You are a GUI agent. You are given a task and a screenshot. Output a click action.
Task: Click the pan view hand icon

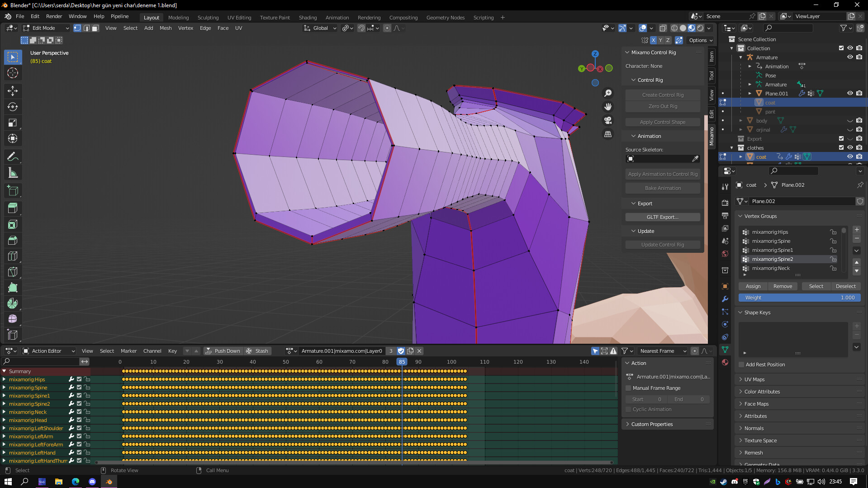tap(608, 107)
